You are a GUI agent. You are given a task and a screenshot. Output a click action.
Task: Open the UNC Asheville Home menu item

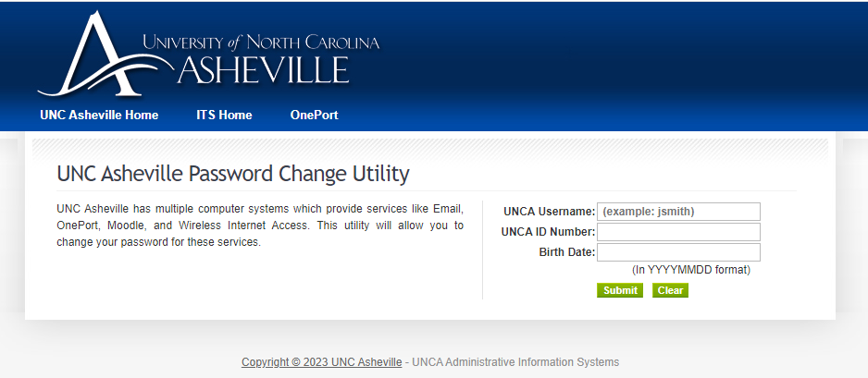99,116
